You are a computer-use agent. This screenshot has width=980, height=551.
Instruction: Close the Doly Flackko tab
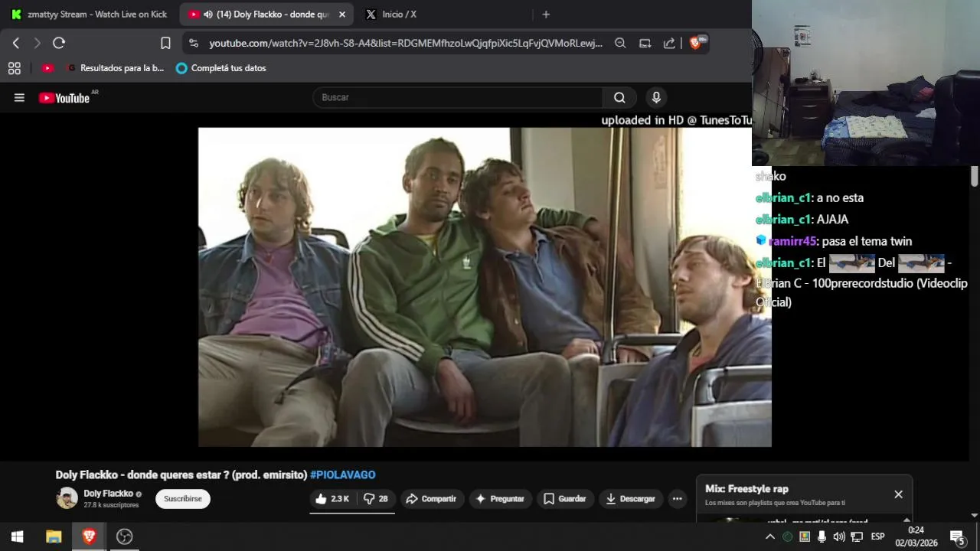coord(341,15)
